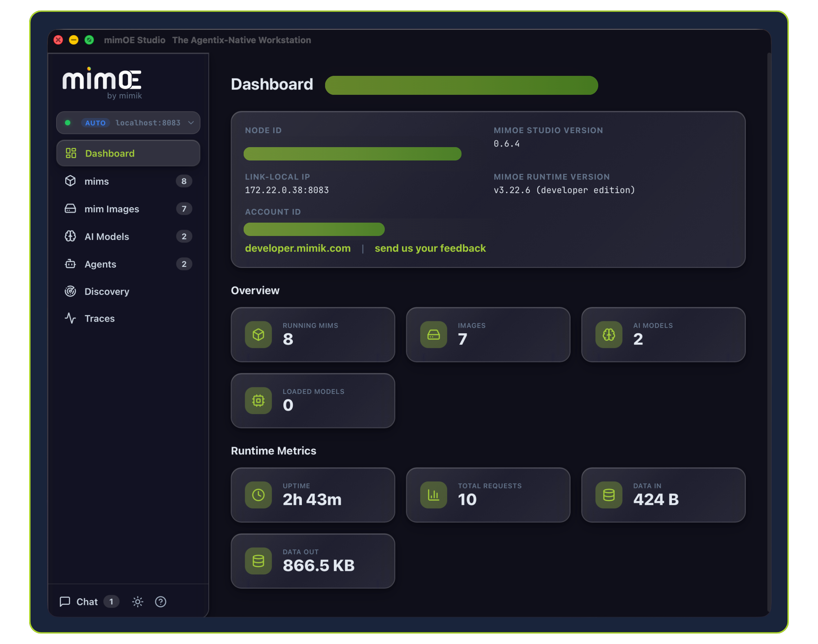Open the Dashboard sidebar item
This screenshot has width=818, height=644.
pos(128,153)
